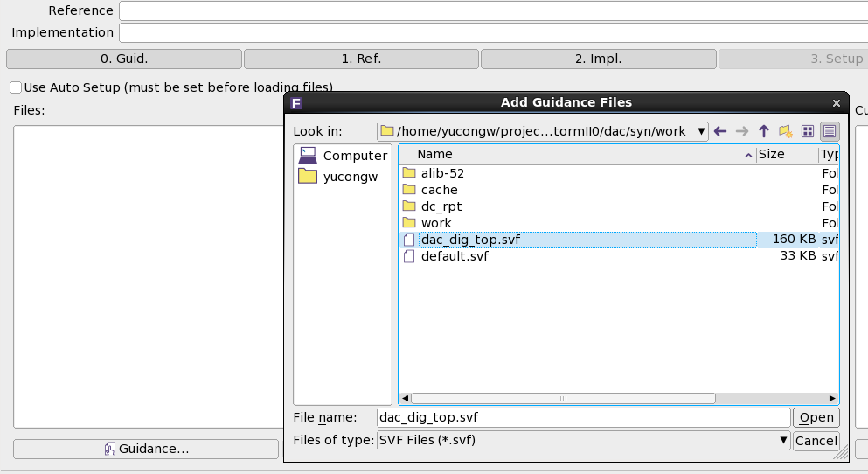
Task: Switch to 0. Guid. tab
Action: (x=124, y=59)
